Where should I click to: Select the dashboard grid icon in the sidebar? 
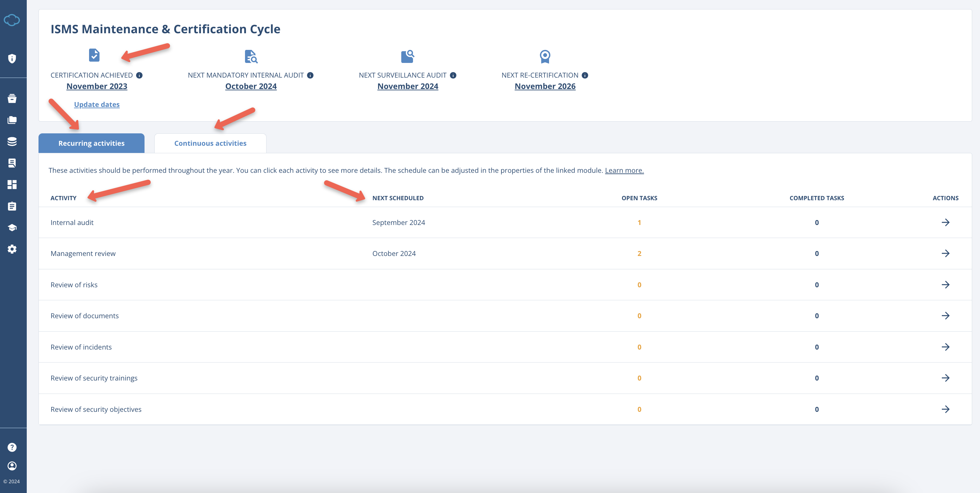[12, 184]
